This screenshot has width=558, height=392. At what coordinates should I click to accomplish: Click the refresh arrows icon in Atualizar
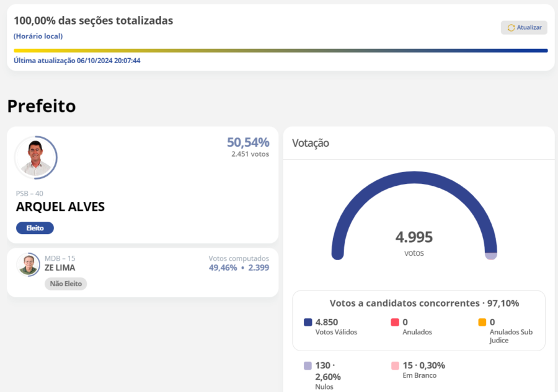(x=511, y=28)
